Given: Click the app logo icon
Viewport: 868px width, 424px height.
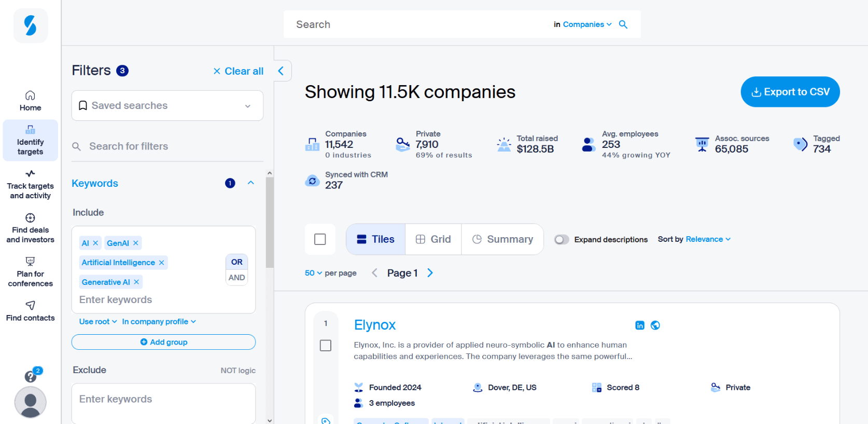Looking at the screenshot, I should tap(31, 25).
